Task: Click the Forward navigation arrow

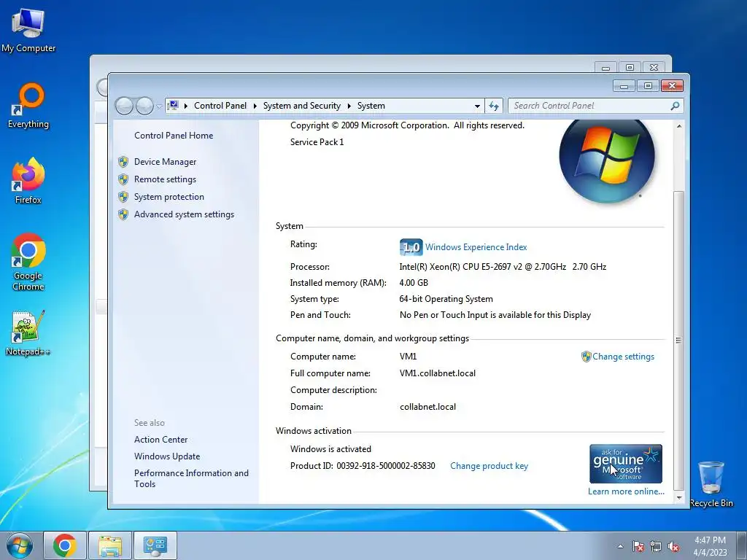Action: coord(144,106)
